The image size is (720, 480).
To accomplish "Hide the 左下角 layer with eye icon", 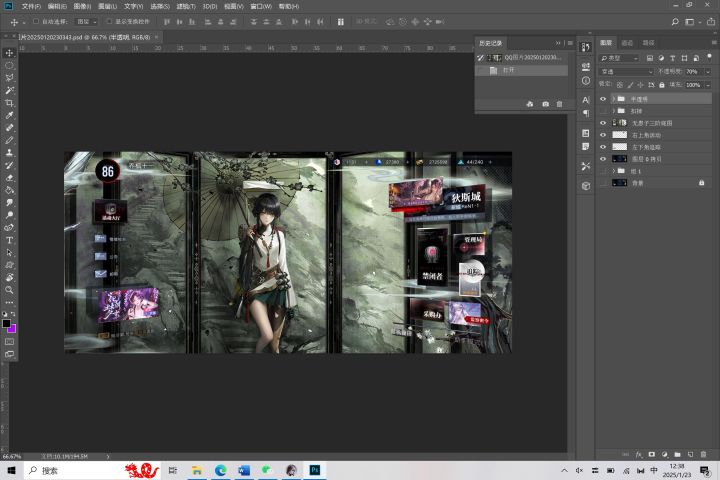I will (603, 147).
